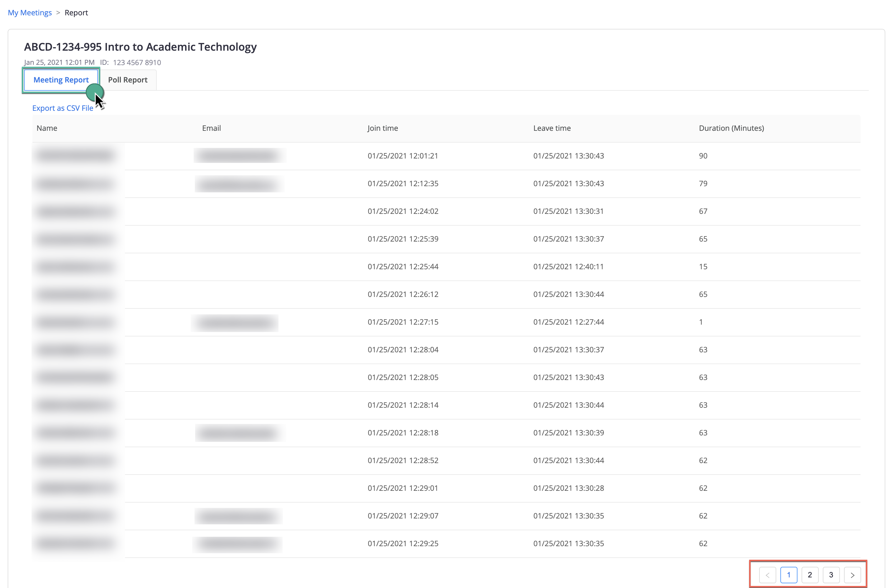Viewport: 890px width, 588px height.
Task: Click the next page arrow in pagination
Action: pos(852,575)
